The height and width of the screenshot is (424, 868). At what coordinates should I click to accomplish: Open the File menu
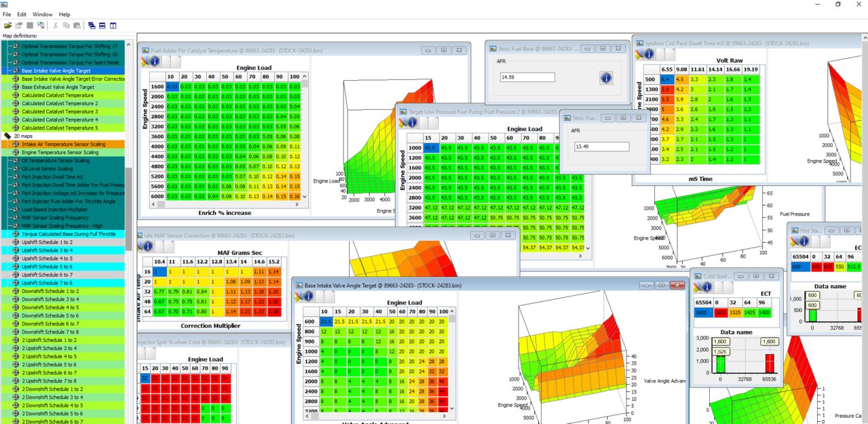(7, 14)
